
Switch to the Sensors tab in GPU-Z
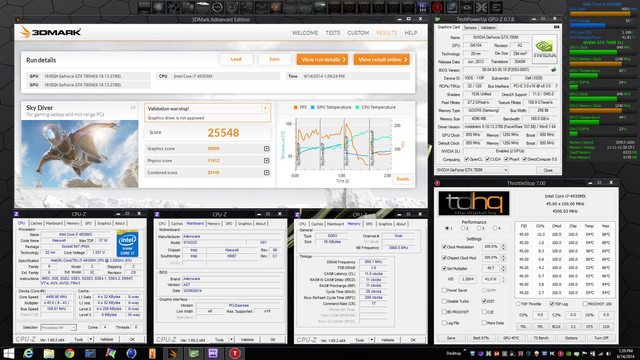pos(470,27)
